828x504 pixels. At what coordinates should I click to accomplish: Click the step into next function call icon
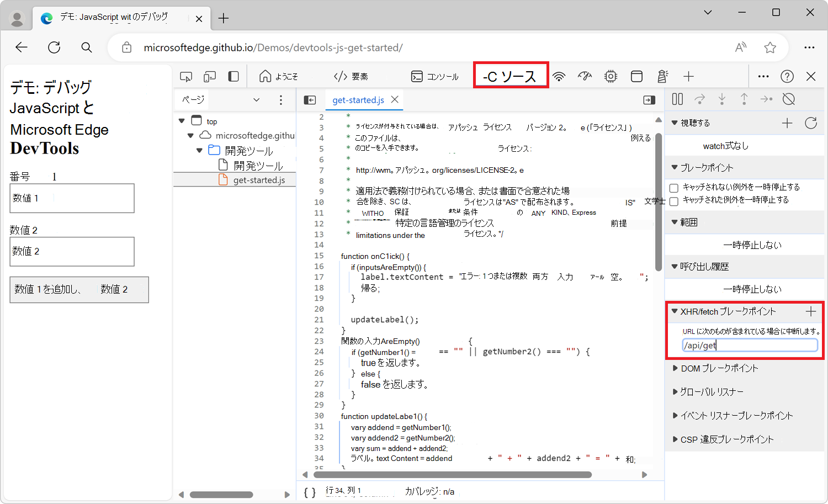point(722,99)
